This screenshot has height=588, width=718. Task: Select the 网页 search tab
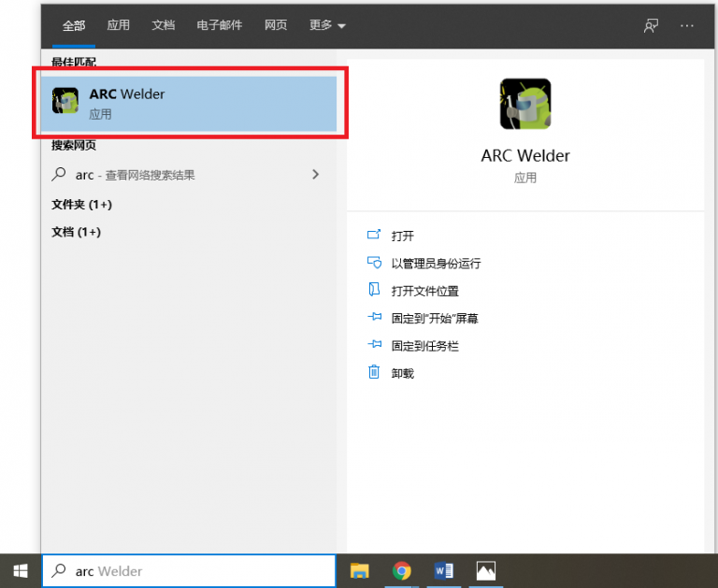coord(276,25)
